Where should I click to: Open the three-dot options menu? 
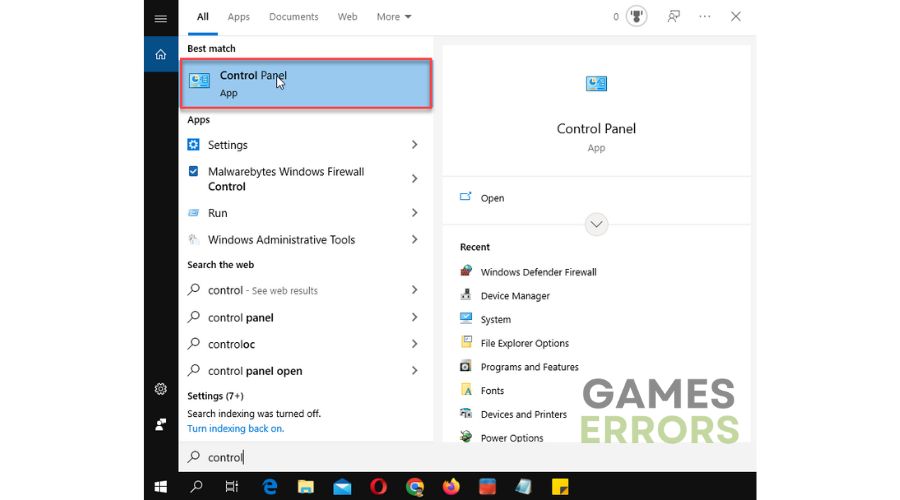705,17
